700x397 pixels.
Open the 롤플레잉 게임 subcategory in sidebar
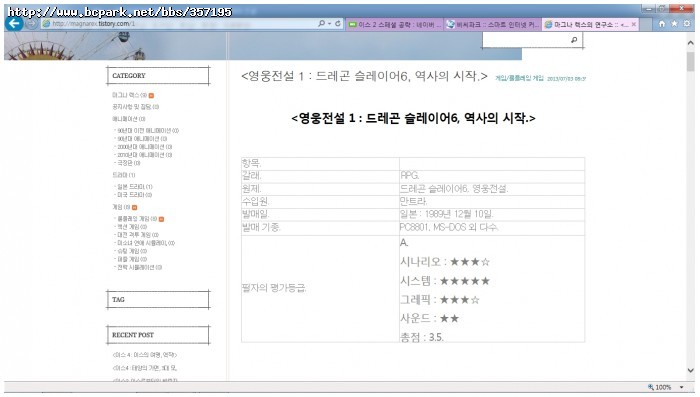(137, 219)
